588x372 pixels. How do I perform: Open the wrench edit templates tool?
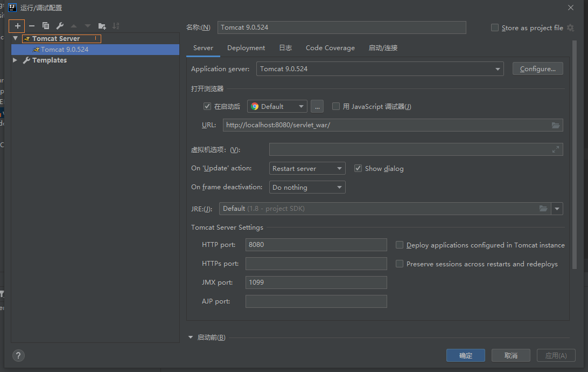tap(60, 26)
